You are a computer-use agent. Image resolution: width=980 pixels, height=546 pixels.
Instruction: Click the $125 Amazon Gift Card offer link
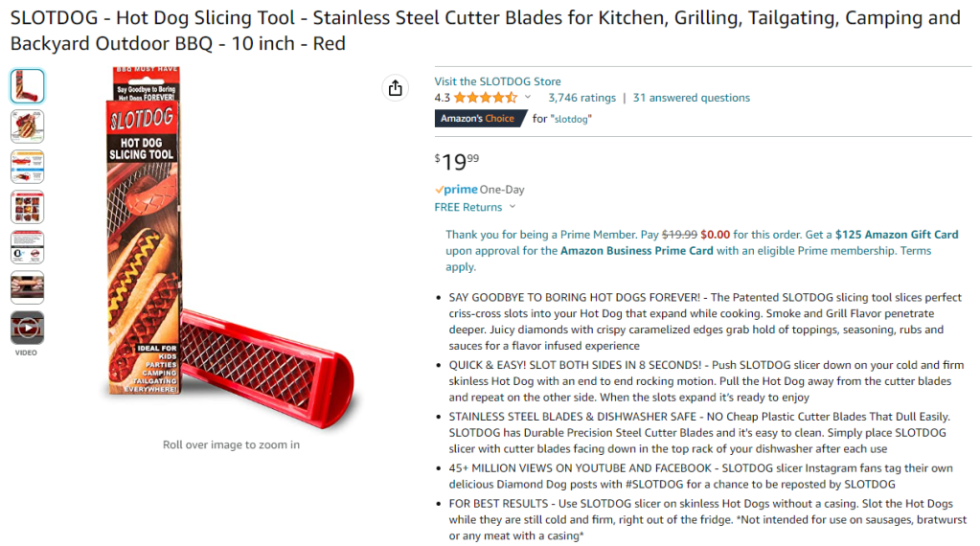coord(896,235)
